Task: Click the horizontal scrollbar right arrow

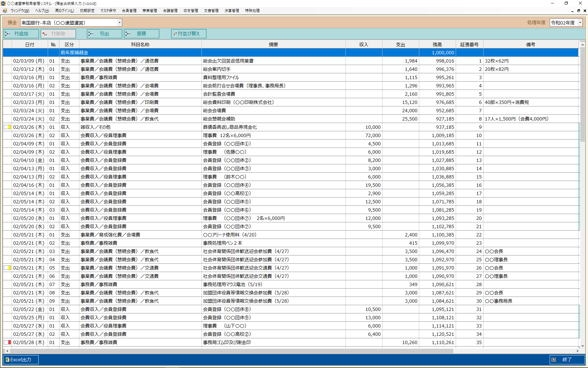Action: [578, 351]
